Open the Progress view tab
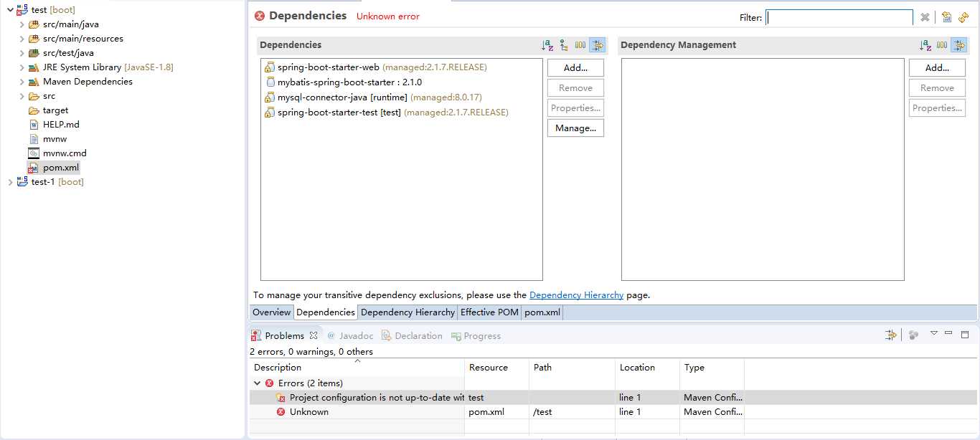Screen dimensions: 980x440 coord(476,336)
